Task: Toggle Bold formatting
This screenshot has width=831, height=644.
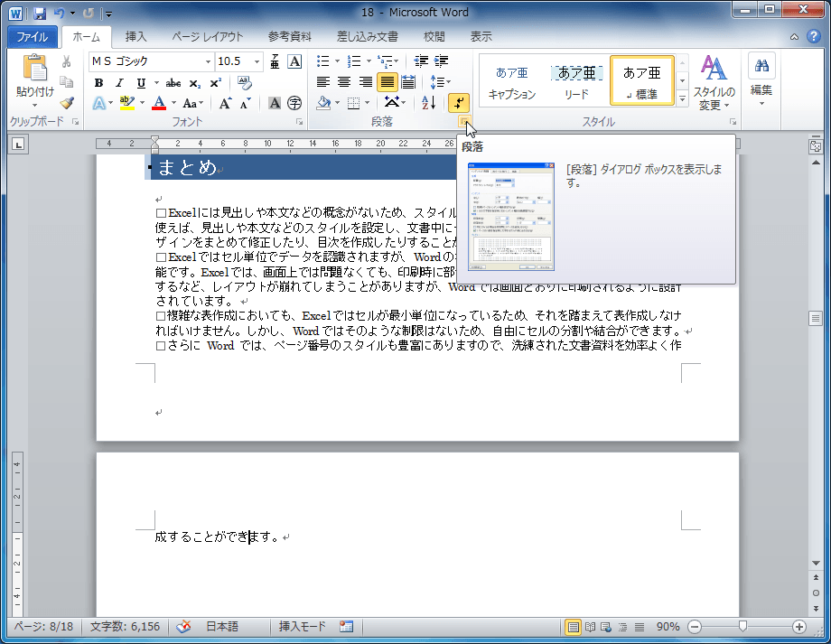Action: (98, 83)
